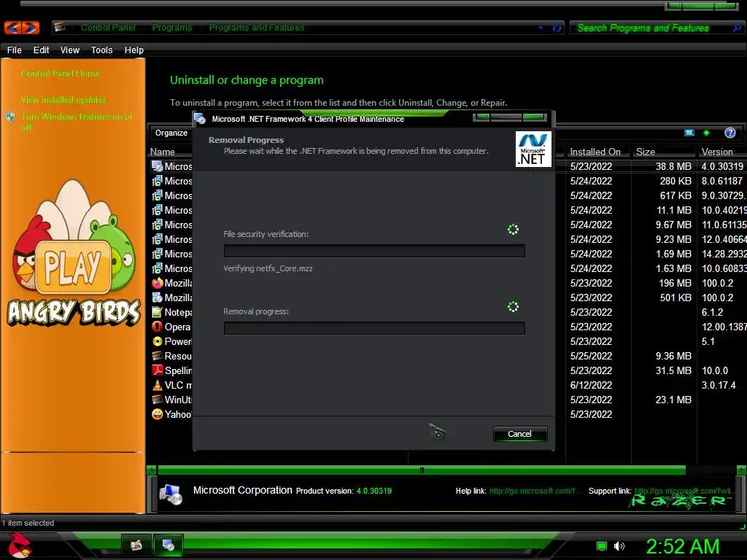This screenshot has width=747, height=560.
Task: Click the 196 MB size cell
Action: click(x=675, y=283)
